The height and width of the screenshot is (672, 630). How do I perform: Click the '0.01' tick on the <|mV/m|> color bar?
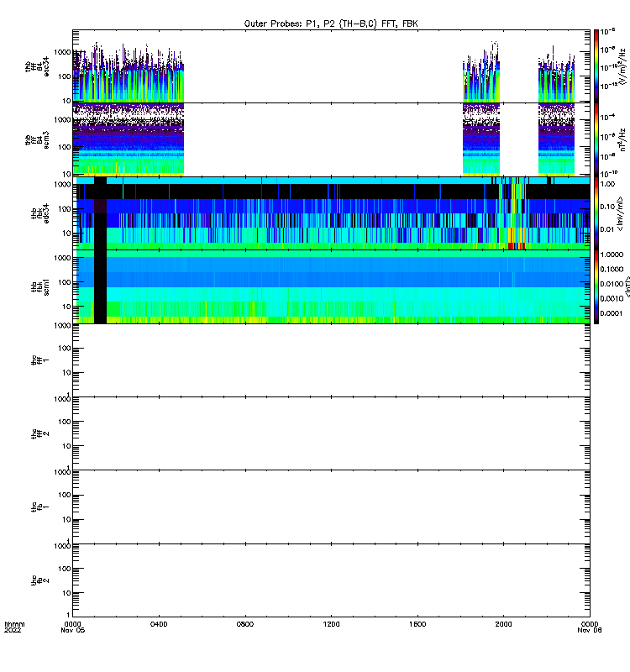pyautogui.click(x=607, y=229)
